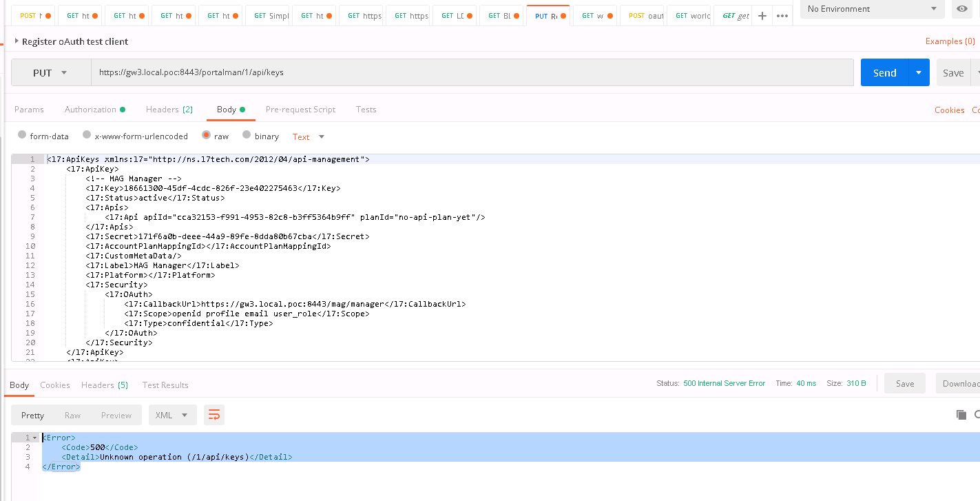
Task: Click the unsaved changes dot on the PUT tab
Action: (563, 16)
